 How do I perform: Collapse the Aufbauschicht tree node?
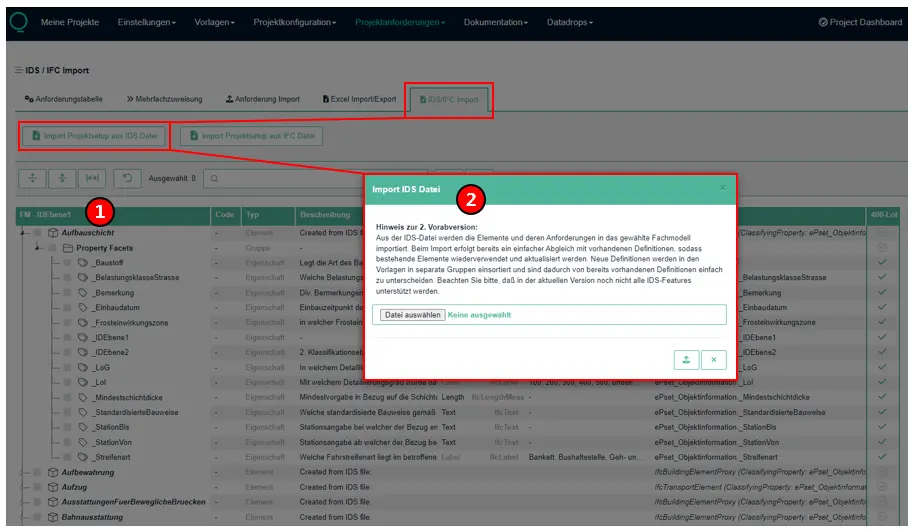pos(23,233)
